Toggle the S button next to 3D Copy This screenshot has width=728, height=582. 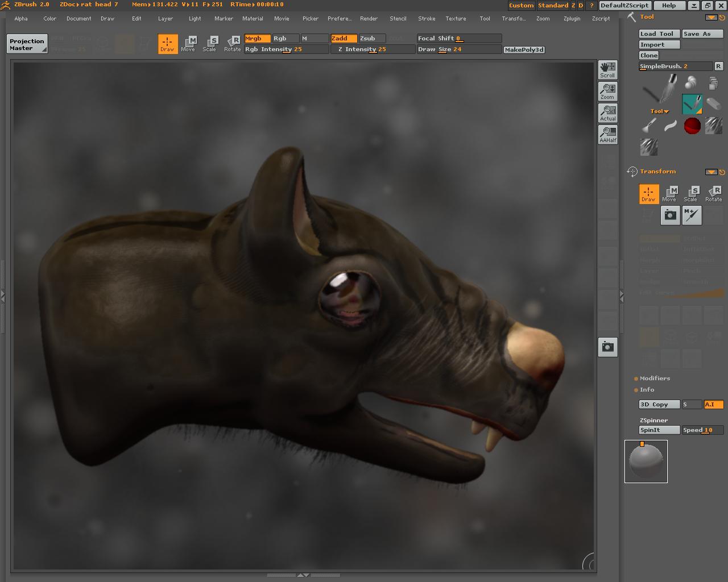coord(692,405)
